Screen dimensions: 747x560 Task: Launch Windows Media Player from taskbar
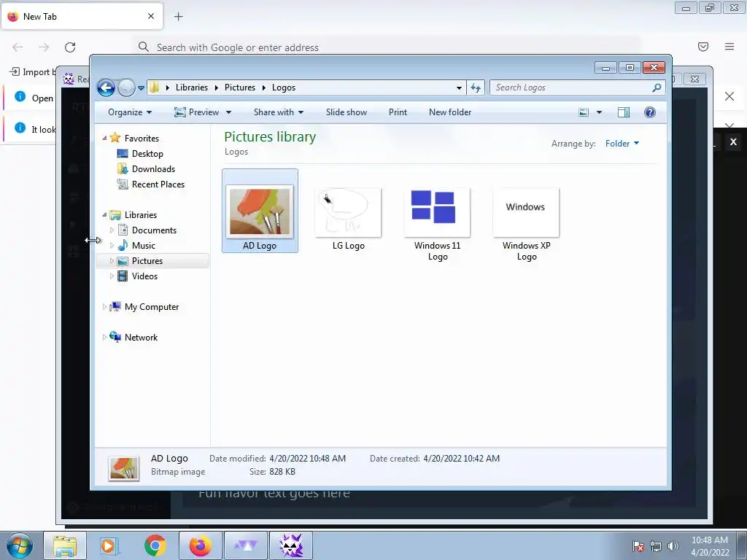click(x=109, y=545)
